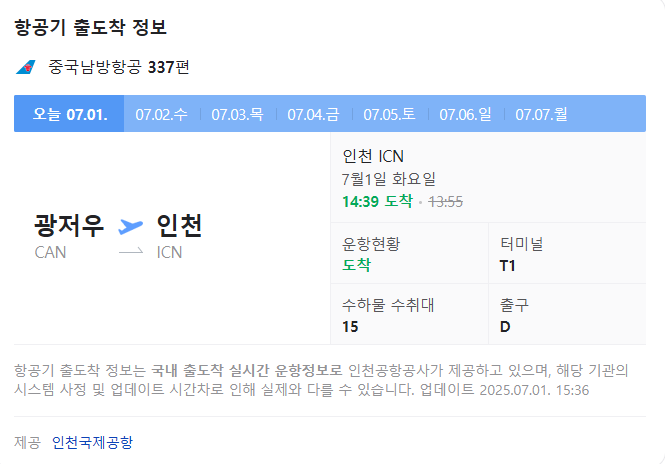Click the T1 terminal value
665x464 pixels.
click(x=508, y=266)
